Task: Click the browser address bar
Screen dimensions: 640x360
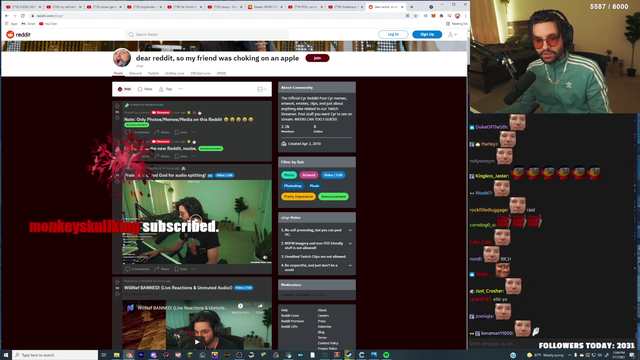Action: pyautogui.click(x=218, y=16)
